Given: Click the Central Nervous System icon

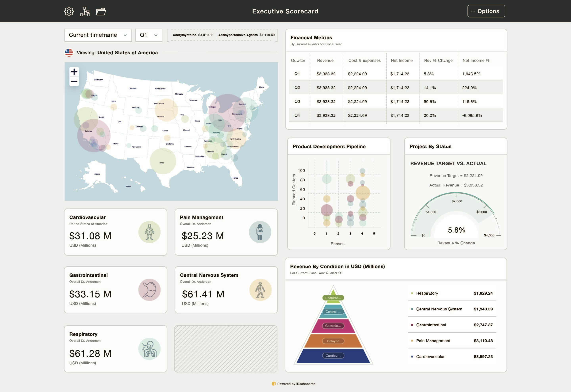Looking at the screenshot, I should coord(260,290).
